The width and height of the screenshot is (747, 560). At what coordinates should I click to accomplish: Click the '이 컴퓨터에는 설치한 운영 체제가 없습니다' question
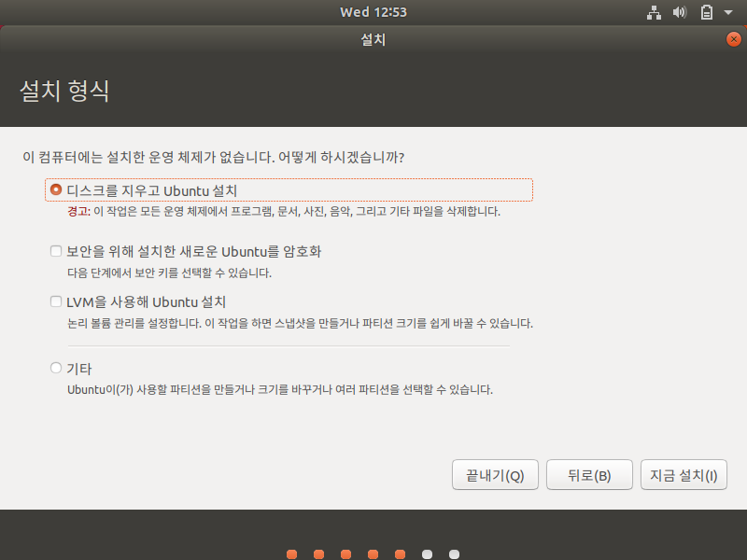pyautogui.click(x=214, y=157)
